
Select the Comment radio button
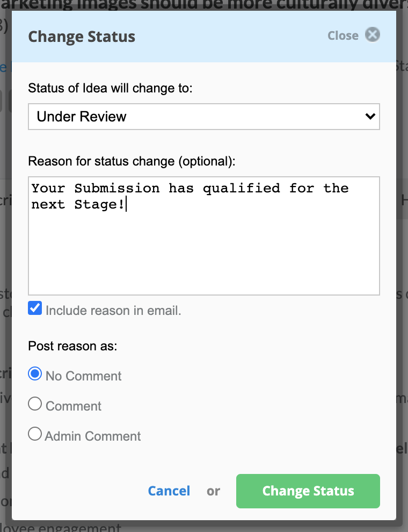click(35, 404)
